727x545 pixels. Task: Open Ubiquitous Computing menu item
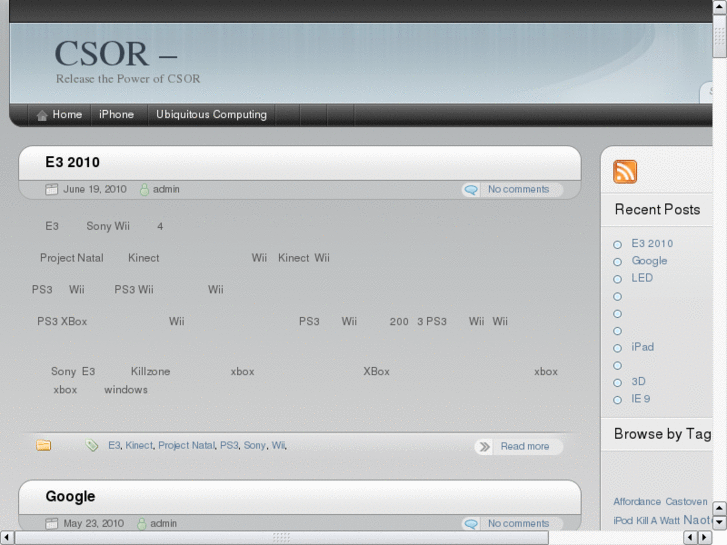pos(211,115)
